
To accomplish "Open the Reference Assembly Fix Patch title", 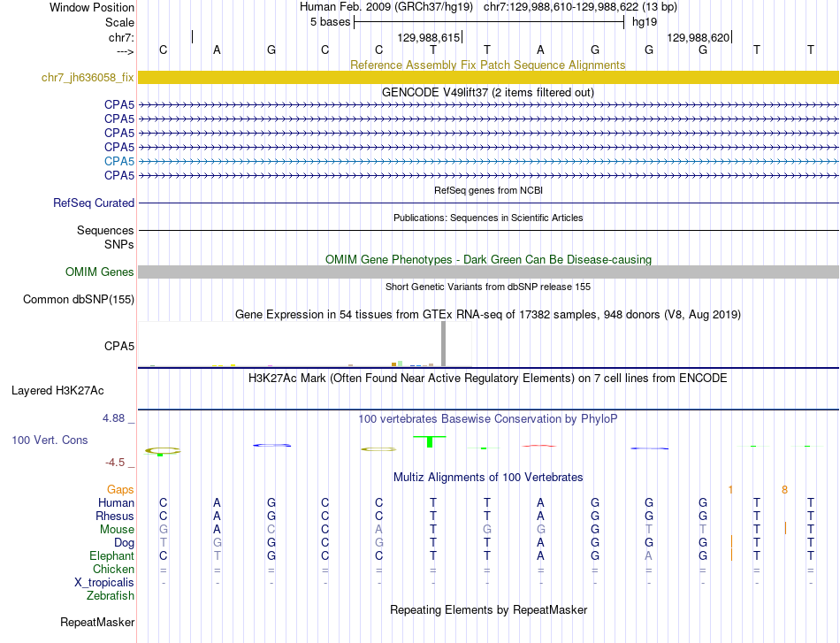I will click(487, 65).
